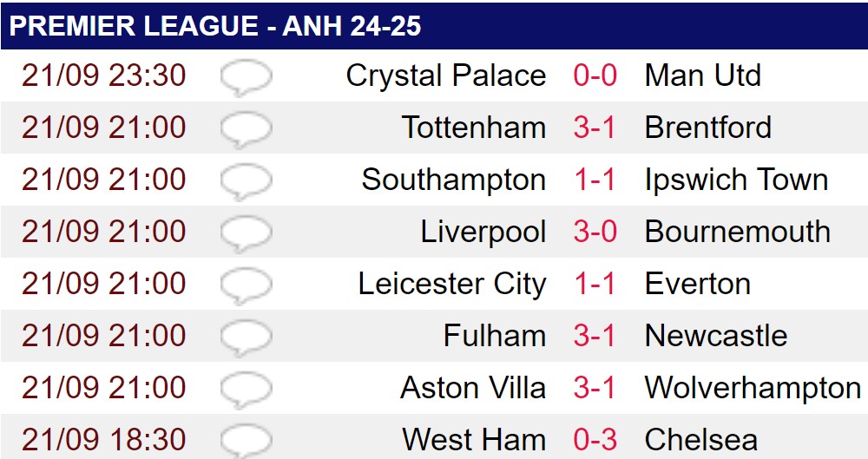Open comment bubble for Fulham vs Newcastle
Image resolution: width=868 pixels, height=459 pixels.
point(246,338)
